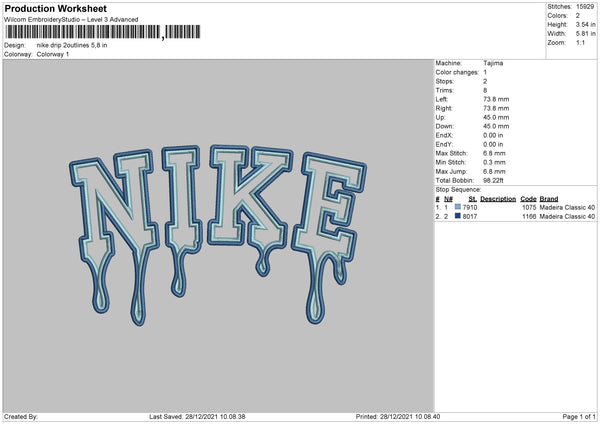Image resolution: width=600 pixels, height=424 pixels.
Task: Click the 'Right:' label
Action: tap(444, 109)
